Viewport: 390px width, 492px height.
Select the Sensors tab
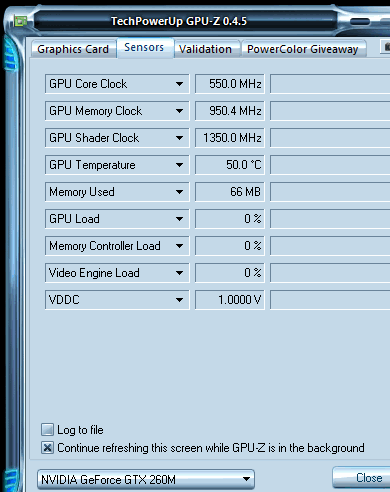pos(144,48)
